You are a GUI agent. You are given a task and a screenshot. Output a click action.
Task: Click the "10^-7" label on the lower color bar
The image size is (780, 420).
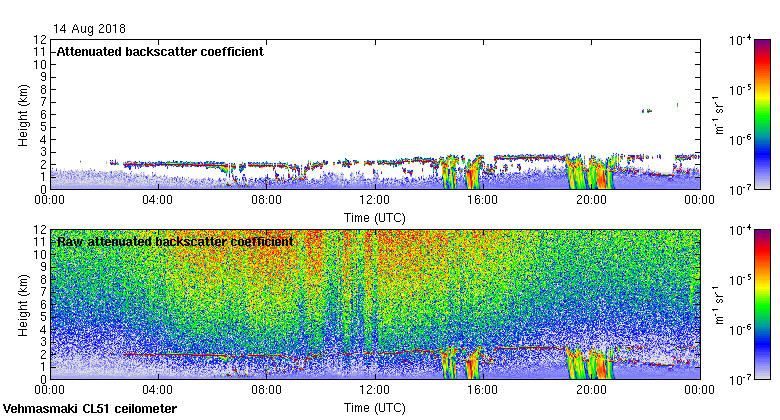740,380
